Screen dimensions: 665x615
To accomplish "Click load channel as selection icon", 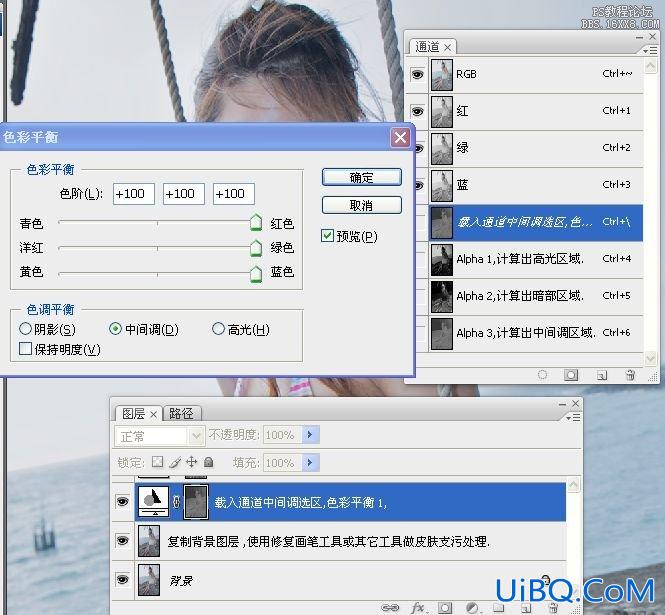I will pyautogui.click(x=542, y=375).
